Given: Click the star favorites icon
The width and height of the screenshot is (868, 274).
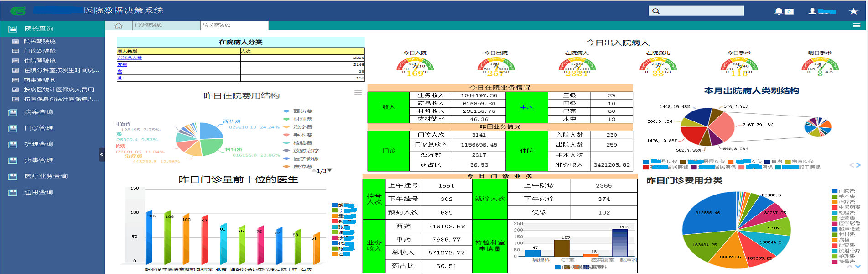Looking at the screenshot, I should click(853, 11).
